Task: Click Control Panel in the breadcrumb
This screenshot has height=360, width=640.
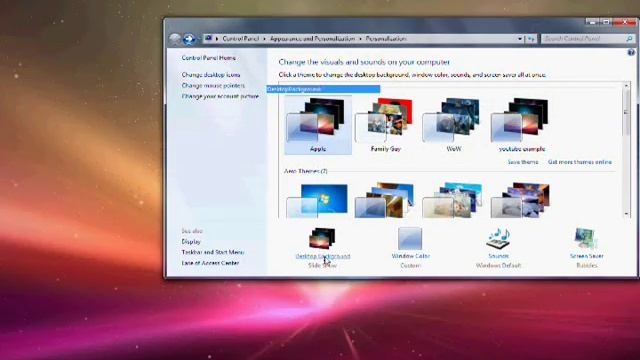Action: 241,39
